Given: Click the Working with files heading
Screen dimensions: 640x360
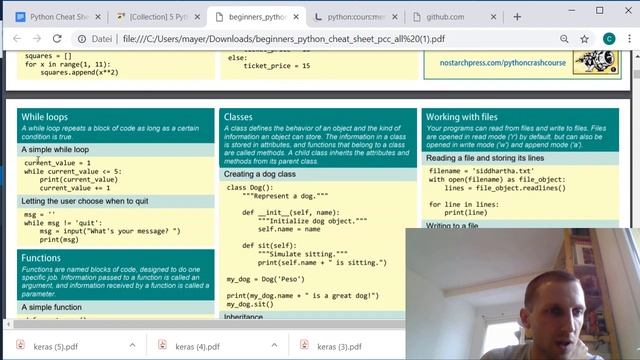Looking at the screenshot, I should click(462, 117).
